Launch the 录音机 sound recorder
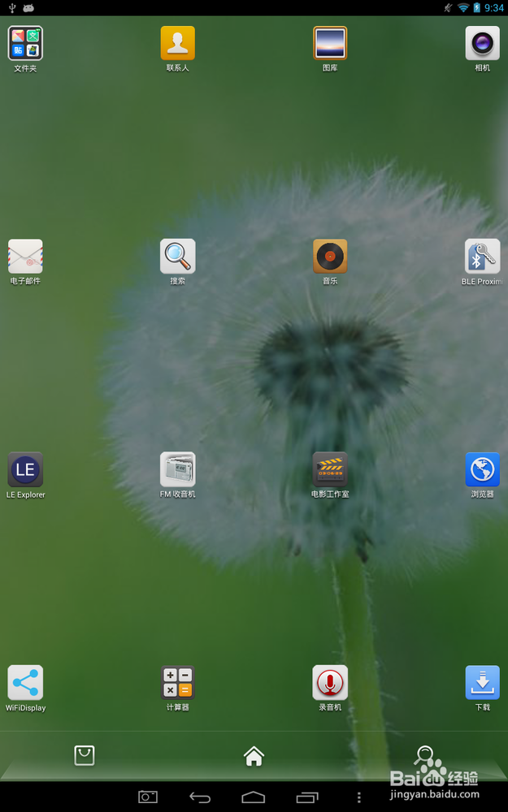508x812 pixels. (330, 683)
